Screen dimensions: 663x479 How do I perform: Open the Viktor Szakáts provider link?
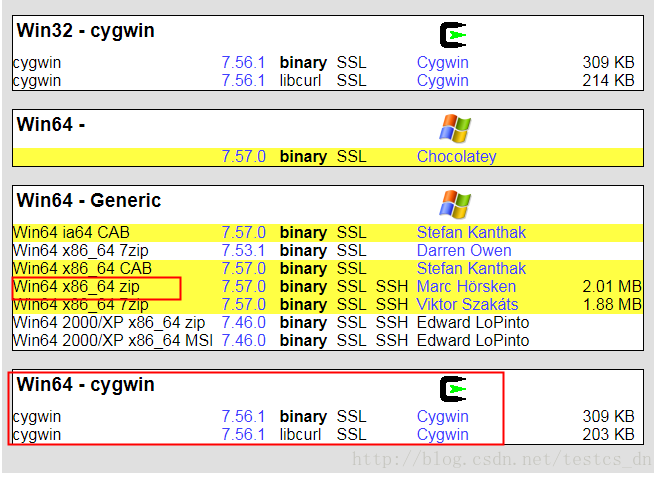(468, 304)
